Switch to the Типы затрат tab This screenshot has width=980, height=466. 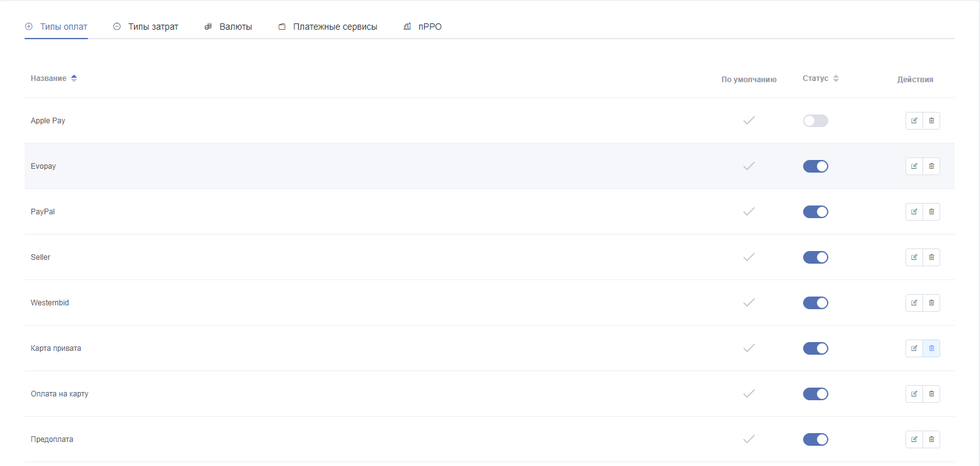(x=146, y=27)
